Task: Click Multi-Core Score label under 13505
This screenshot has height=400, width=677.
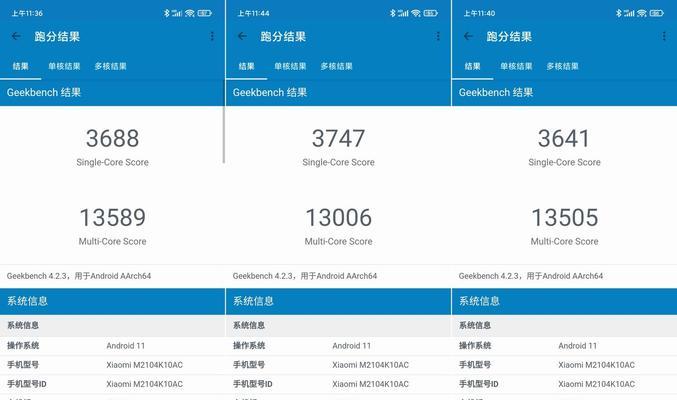Action: coord(564,241)
